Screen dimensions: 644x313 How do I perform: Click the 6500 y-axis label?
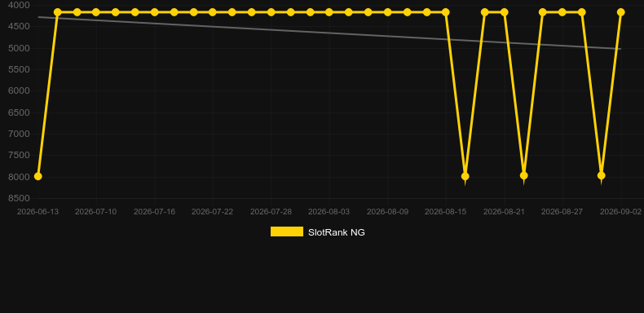tap(19, 112)
